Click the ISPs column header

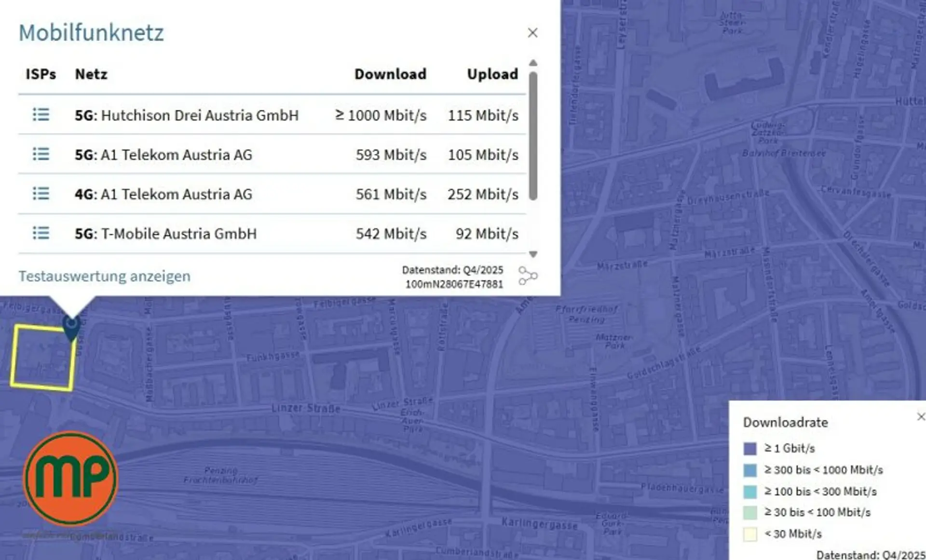[41, 74]
